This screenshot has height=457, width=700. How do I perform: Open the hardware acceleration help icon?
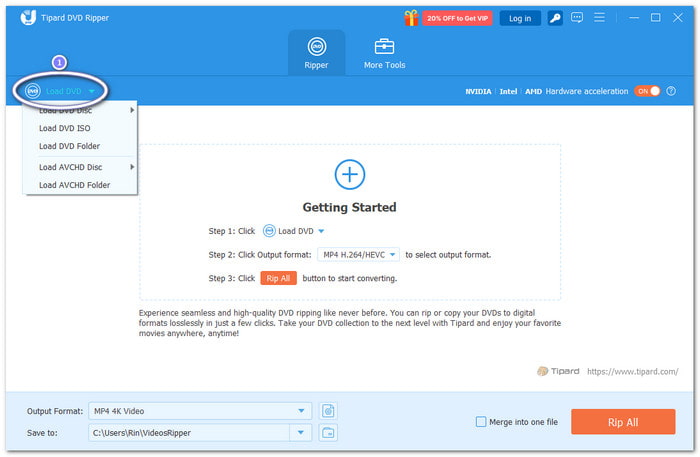click(x=671, y=91)
